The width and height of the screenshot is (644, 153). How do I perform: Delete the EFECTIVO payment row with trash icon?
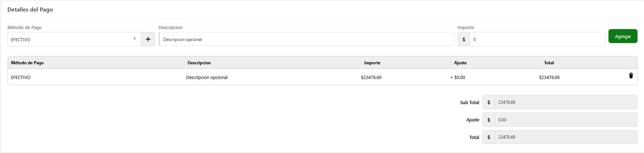pos(631,75)
